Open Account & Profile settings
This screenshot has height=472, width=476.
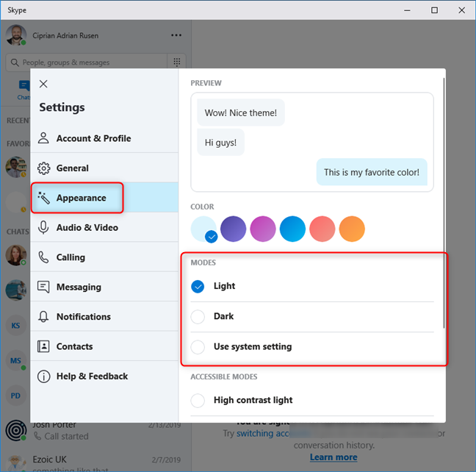104,138
